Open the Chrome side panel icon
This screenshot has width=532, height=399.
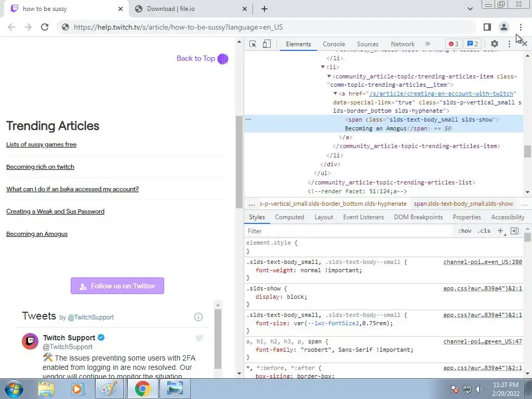[487, 27]
